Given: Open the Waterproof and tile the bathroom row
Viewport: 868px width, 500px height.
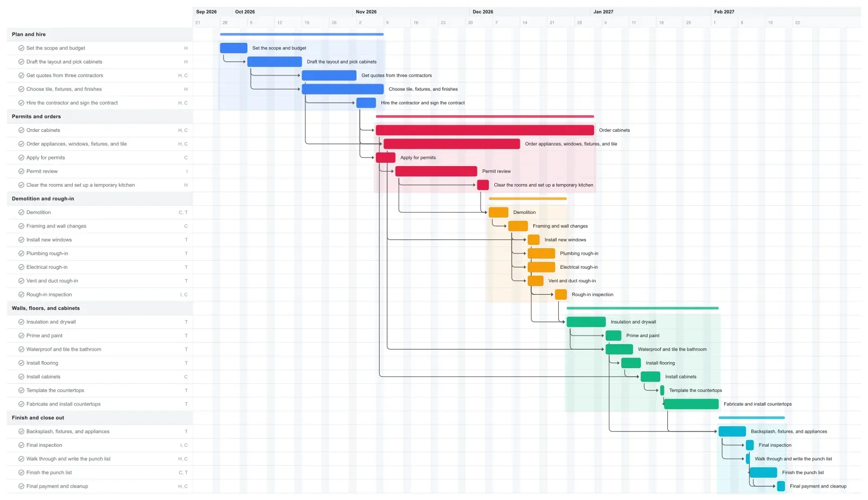Looking at the screenshot, I should tap(100, 349).
